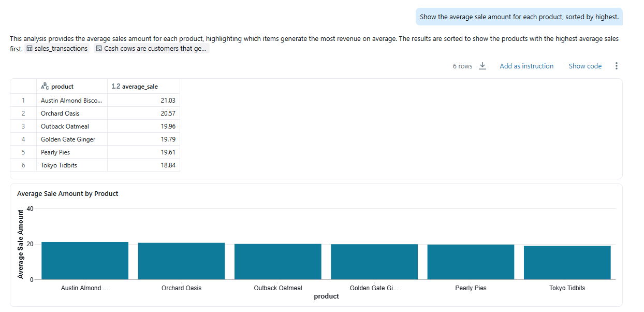Click the Pearly Pies bar in the chart
The image size is (644, 312).
pyautogui.click(x=470, y=261)
